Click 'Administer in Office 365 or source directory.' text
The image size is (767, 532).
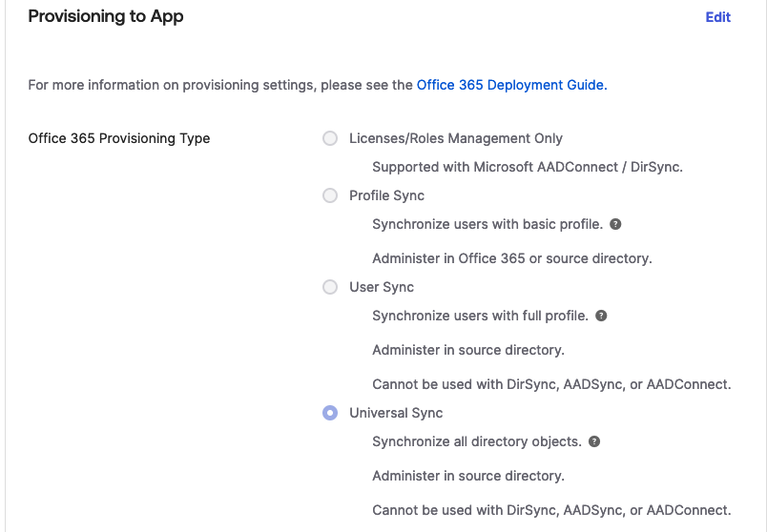pyautogui.click(x=512, y=258)
